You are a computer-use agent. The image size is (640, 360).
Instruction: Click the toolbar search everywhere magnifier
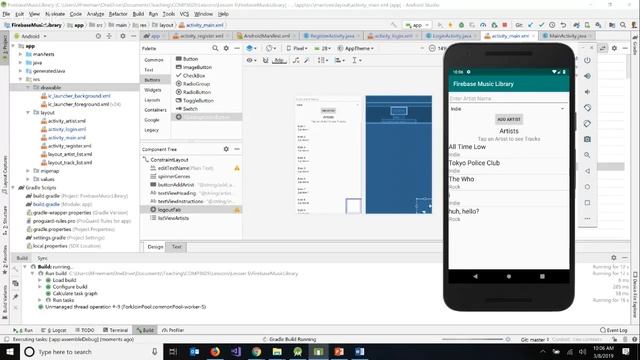click(623, 25)
